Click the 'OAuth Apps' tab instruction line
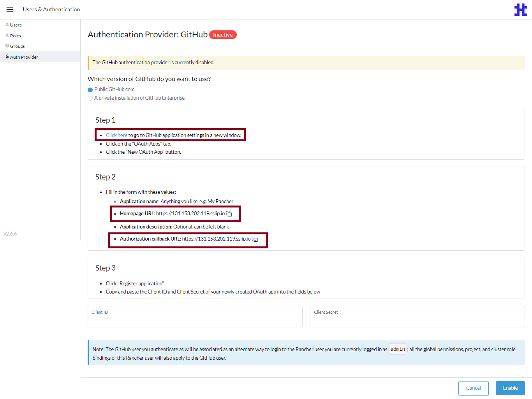 pyautogui.click(x=139, y=144)
